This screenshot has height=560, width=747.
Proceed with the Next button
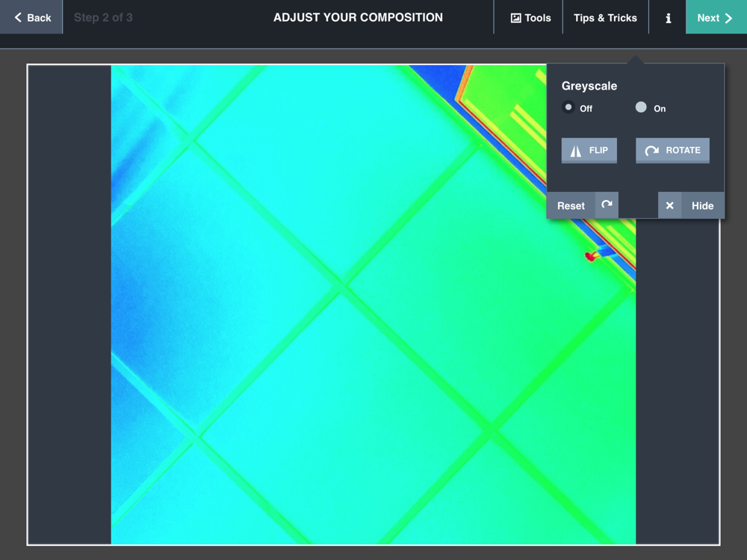pyautogui.click(x=716, y=17)
